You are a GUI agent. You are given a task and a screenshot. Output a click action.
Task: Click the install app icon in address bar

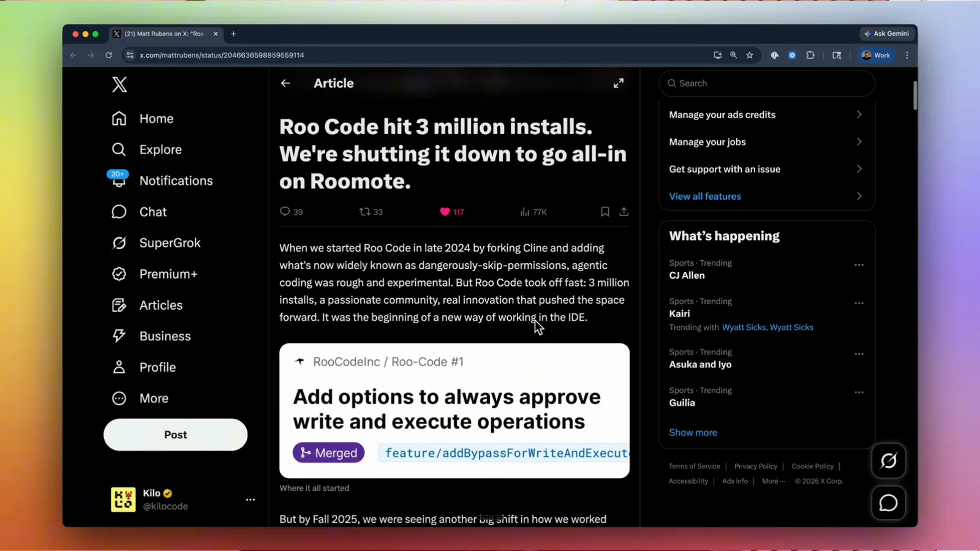click(x=717, y=55)
